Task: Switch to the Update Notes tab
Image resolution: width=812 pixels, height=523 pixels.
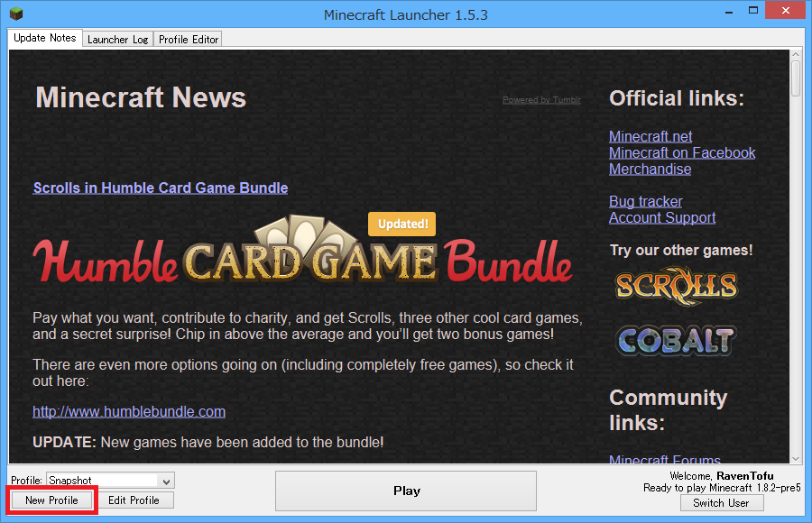Action: point(45,38)
